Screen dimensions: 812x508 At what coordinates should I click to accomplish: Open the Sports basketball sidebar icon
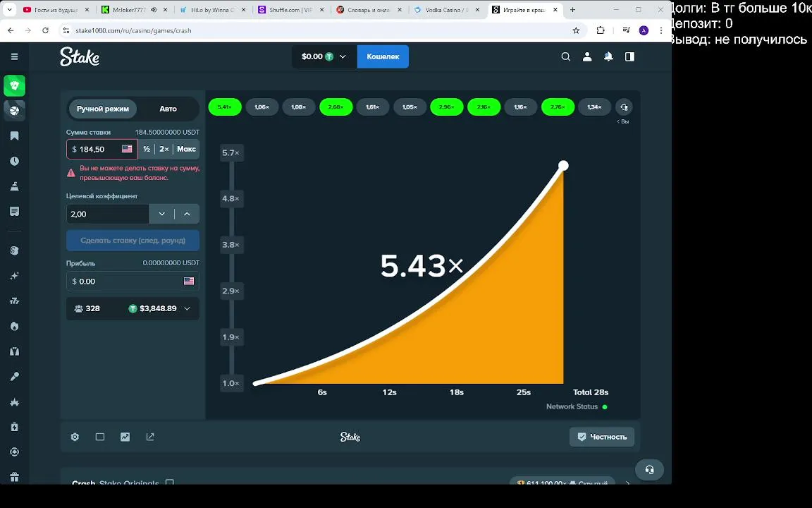[x=15, y=110]
